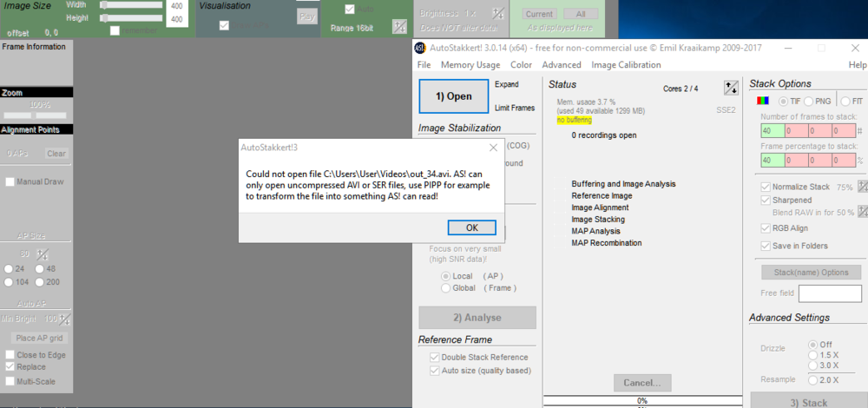Select Drizzle Off
The image size is (868, 408).
812,345
